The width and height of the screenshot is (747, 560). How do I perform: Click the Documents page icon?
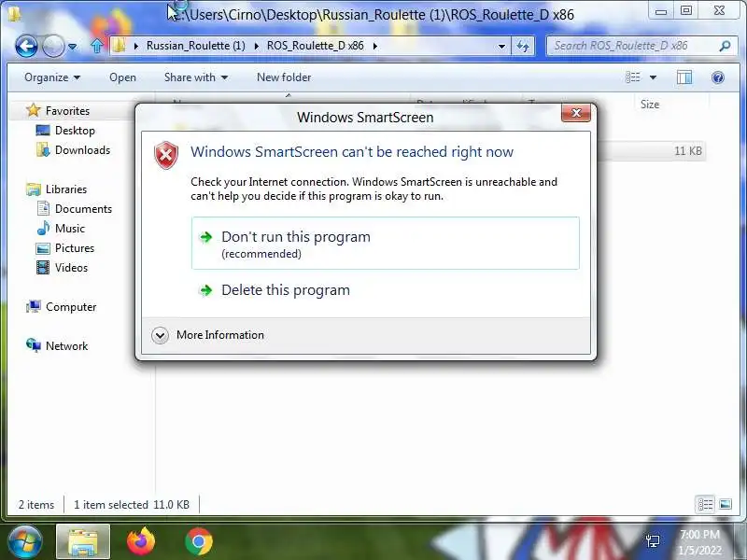tap(43, 208)
